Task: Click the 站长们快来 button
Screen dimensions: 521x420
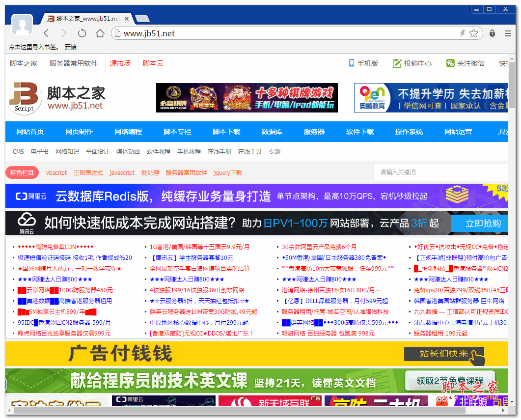Action: [444, 354]
